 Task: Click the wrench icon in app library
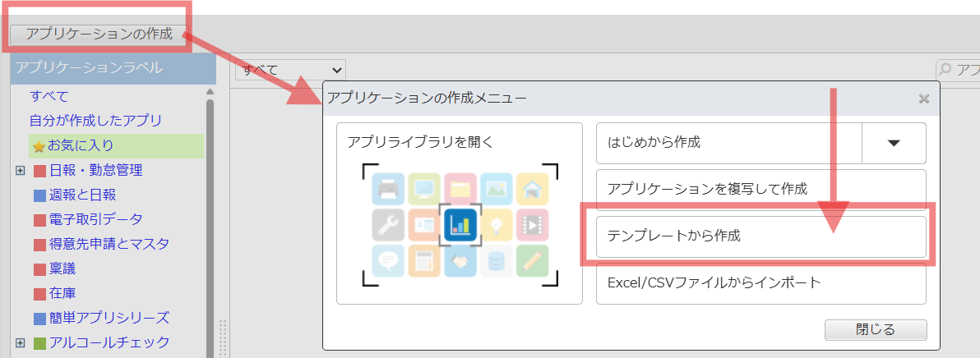coord(388,224)
